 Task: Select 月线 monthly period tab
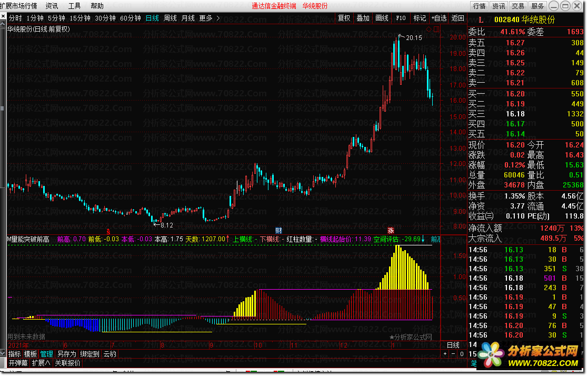click(x=188, y=18)
